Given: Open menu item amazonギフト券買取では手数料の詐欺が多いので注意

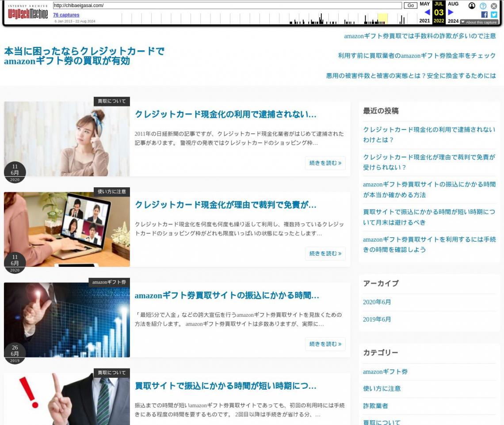Looking at the screenshot, I should [x=420, y=36].
